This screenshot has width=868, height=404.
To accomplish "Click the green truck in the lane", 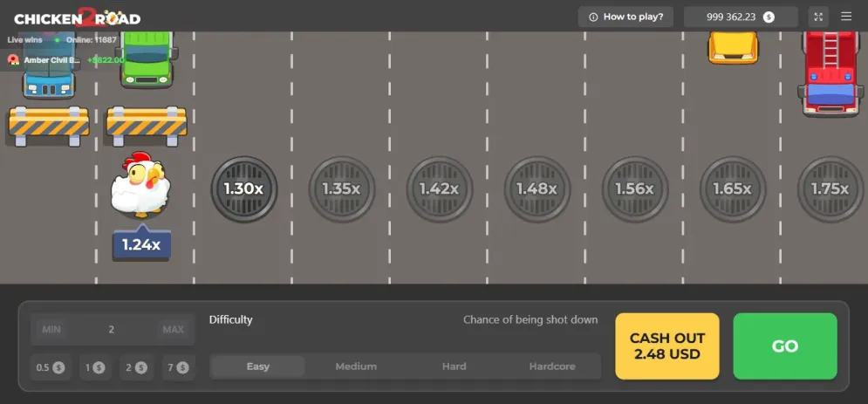I will (x=147, y=59).
